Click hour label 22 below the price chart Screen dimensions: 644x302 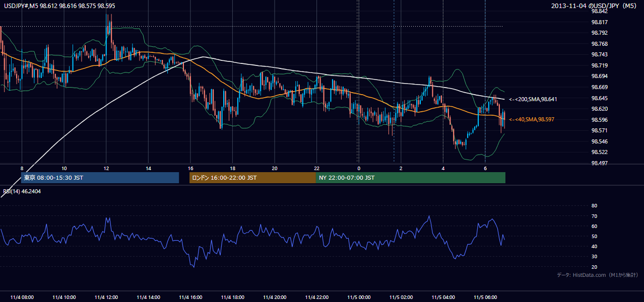[x=316, y=168]
